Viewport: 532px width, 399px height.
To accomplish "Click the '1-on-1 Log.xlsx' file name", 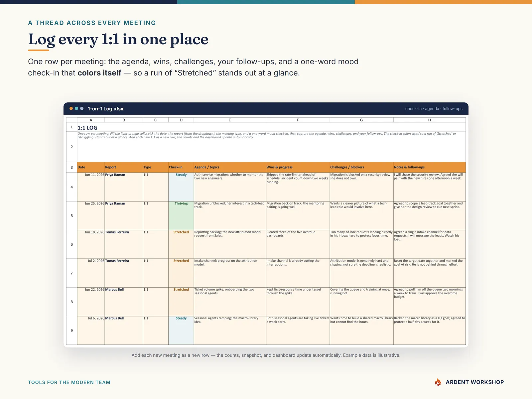I will pos(105,109).
